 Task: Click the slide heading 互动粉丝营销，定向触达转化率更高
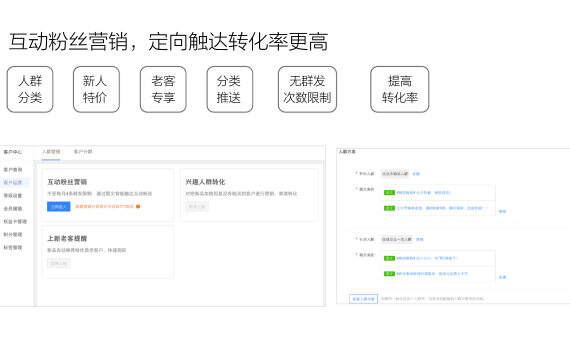click(169, 41)
